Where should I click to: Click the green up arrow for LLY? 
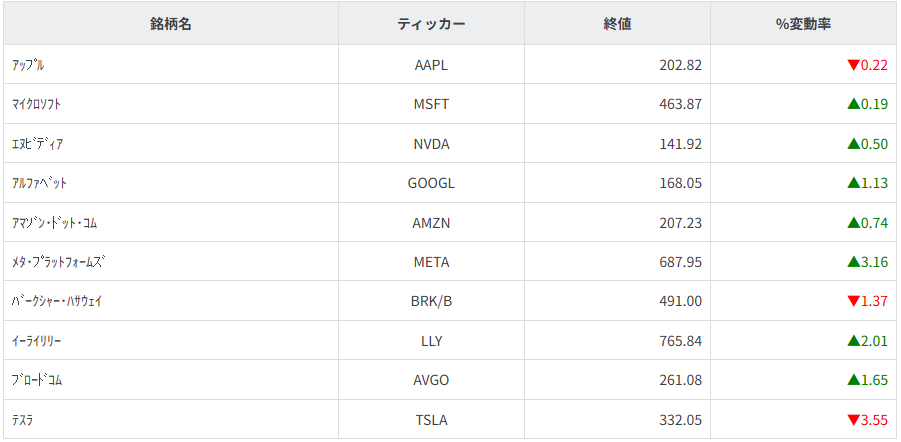(x=853, y=341)
